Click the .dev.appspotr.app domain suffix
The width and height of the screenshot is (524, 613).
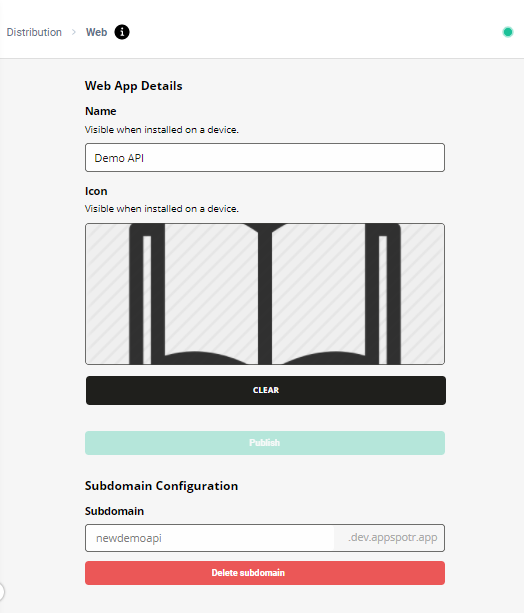(x=393, y=538)
